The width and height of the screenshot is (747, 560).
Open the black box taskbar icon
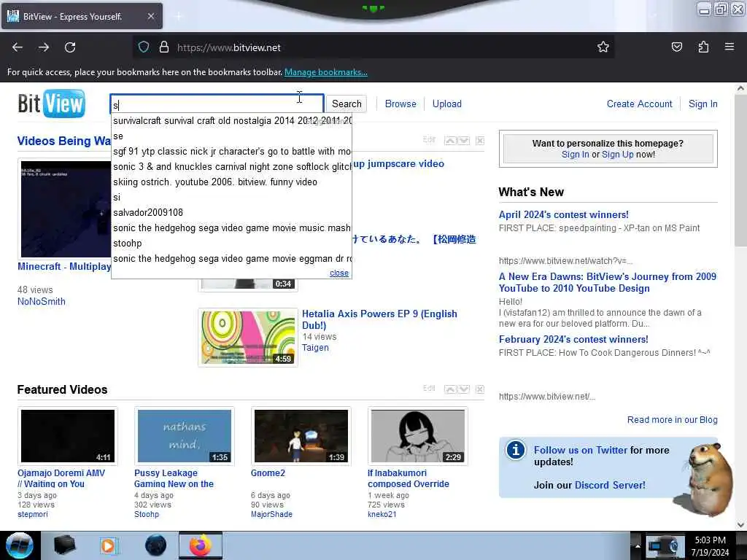pos(64,545)
